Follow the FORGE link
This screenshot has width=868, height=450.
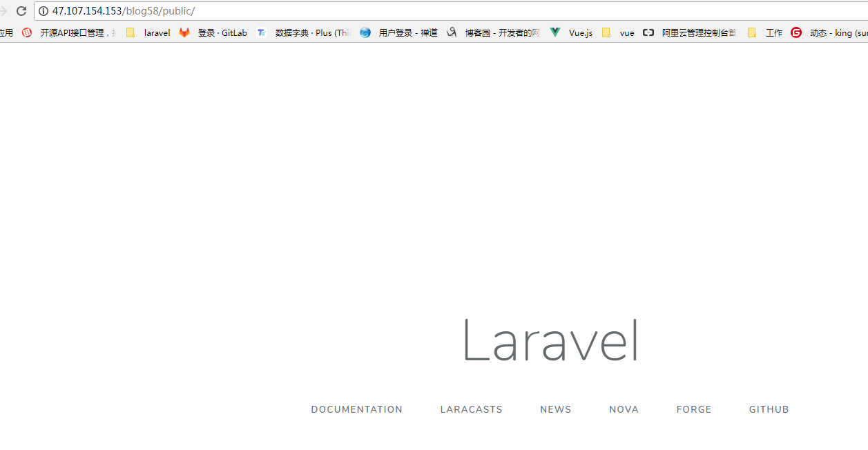click(x=694, y=409)
